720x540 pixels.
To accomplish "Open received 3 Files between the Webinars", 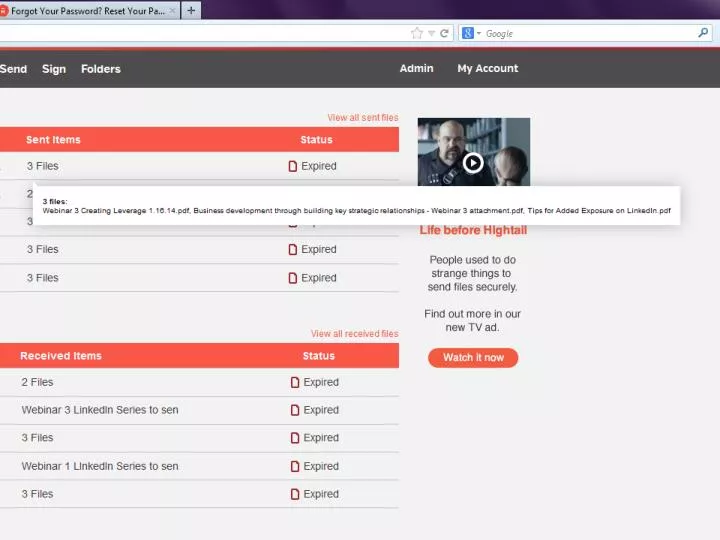I will 37,438.
